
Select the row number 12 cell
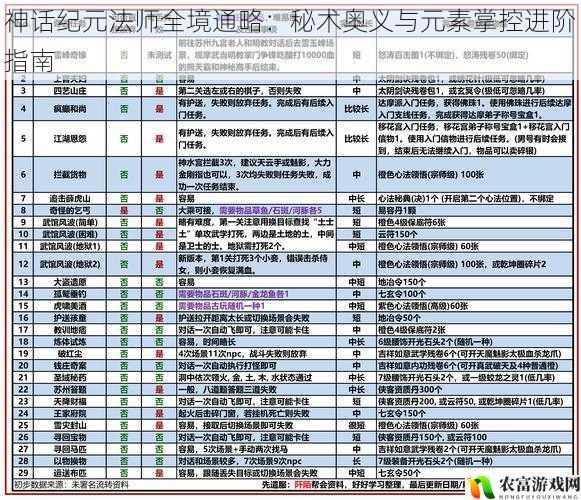[23, 264]
